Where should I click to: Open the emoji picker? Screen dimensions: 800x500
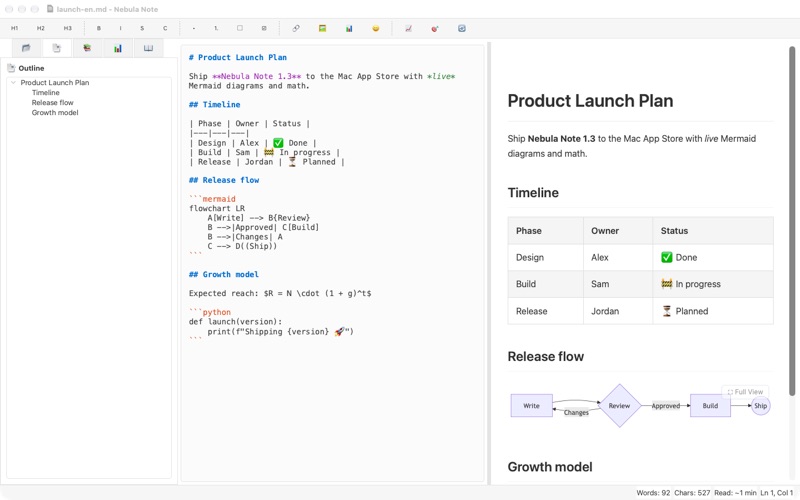[376, 29]
